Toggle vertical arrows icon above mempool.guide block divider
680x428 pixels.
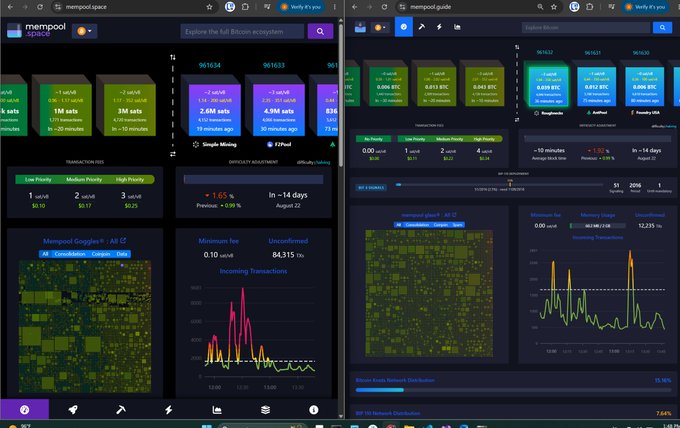pos(517,47)
